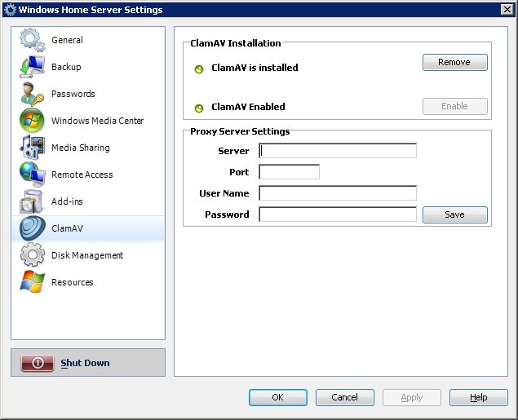Click the Cancel button

pos(345,397)
